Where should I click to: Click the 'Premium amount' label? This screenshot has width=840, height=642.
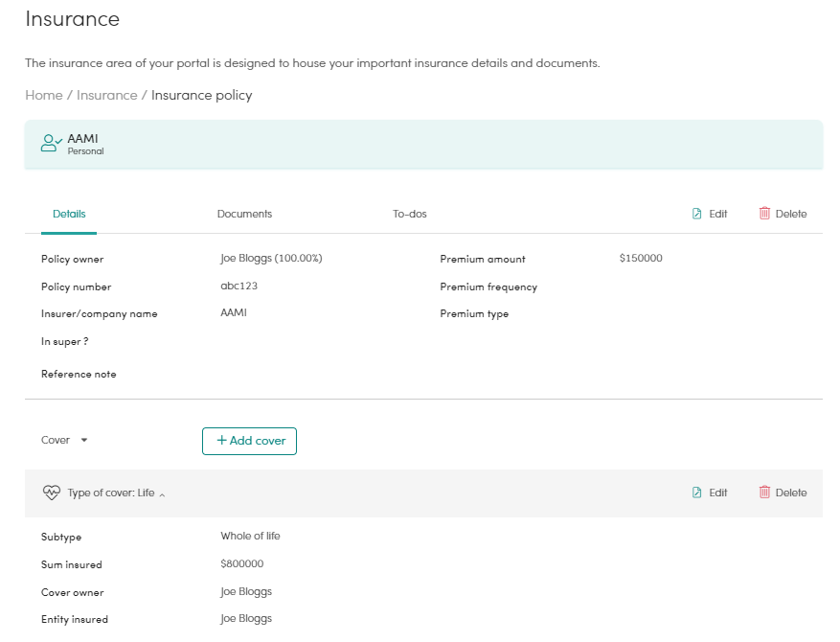tap(483, 260)
